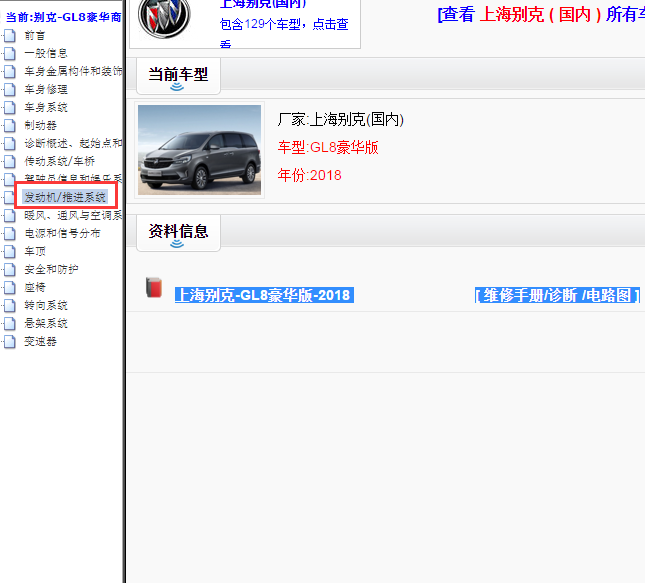Select the 资料信息 tab heading

pos(178,231)
